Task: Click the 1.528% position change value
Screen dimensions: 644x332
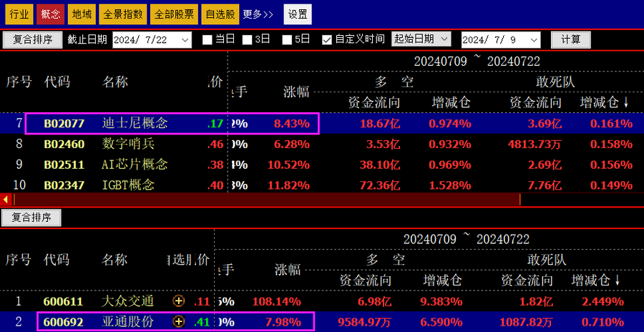Action: pyautogui.click(x=450, y=185)
